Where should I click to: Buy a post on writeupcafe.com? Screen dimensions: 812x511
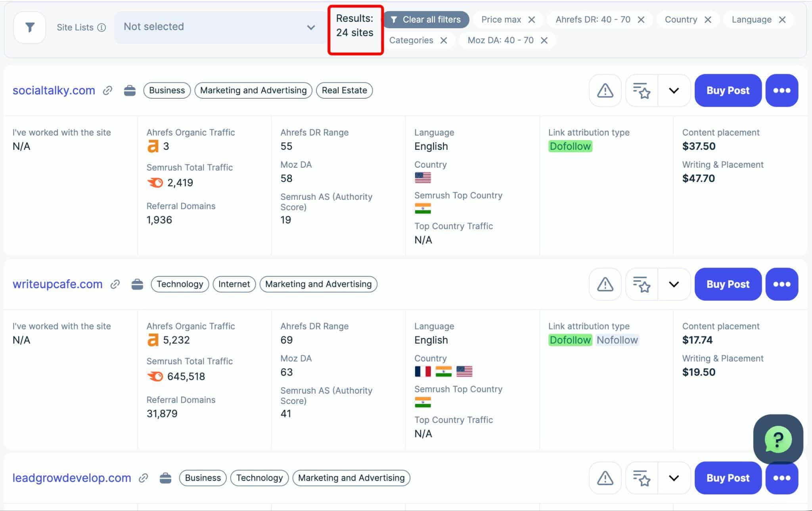(x=728, y=284)
